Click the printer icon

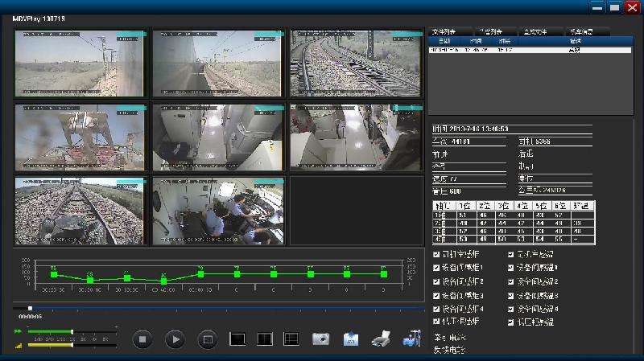(x=381, y=339)
